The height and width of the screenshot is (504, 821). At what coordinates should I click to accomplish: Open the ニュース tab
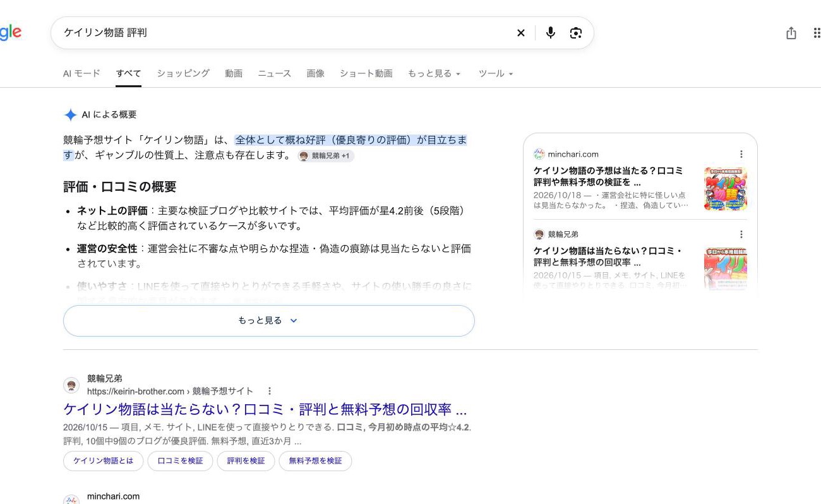click(x=275, y=73)
